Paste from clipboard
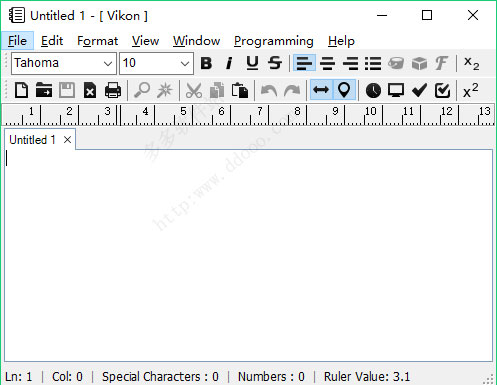497x385 pixels. [x=240, y=90]
